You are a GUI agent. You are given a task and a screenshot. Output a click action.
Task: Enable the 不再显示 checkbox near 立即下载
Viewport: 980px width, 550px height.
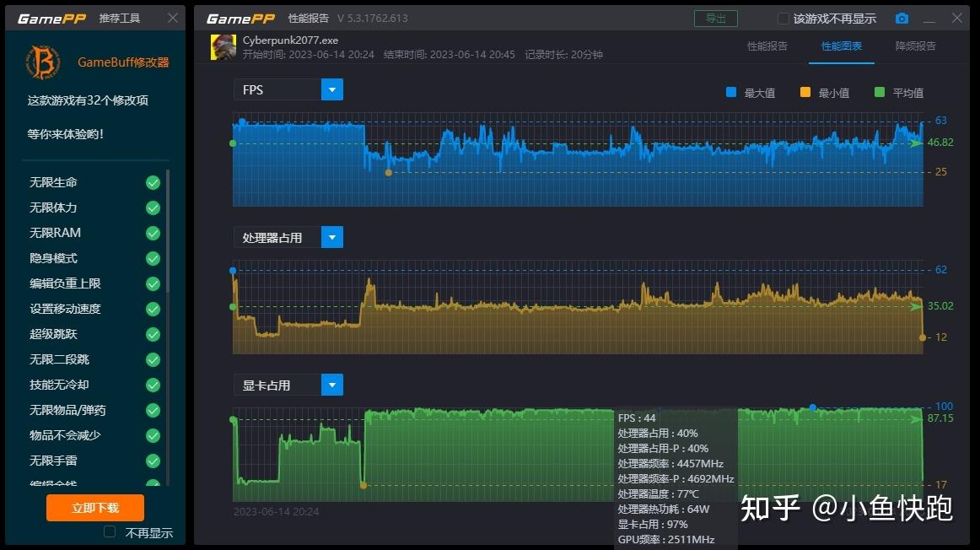[109, 531]
